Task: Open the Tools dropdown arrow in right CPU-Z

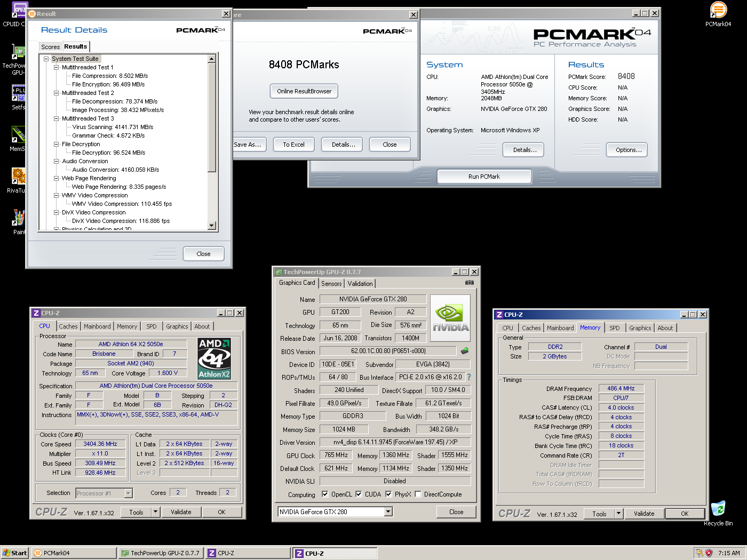Action: tap(619, 514)
